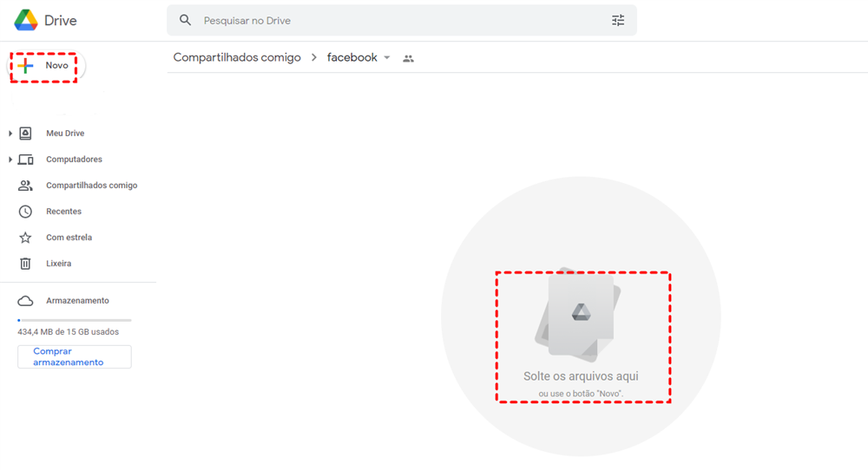Image resolution: width=868 pixels, height=470 pixels.
Task: Open the search filter options icon
Action: point(618,21)
